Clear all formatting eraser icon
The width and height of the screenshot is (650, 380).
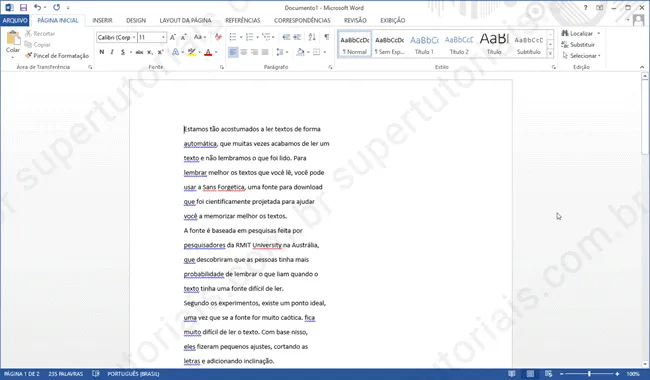218,37
